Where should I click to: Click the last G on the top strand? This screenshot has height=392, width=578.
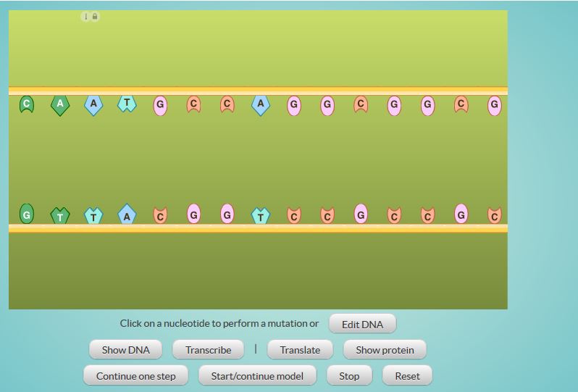point(494,106)
